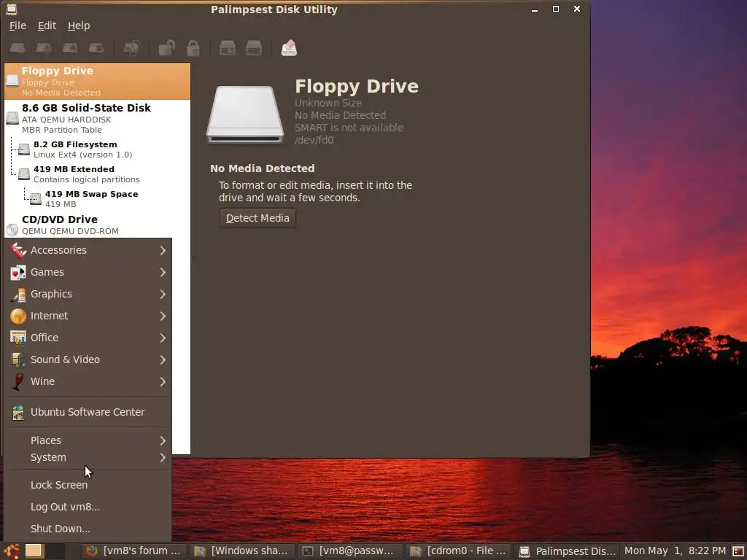
Task: Click the Ubuntu Software Center icon
Action: click(18, 412)
